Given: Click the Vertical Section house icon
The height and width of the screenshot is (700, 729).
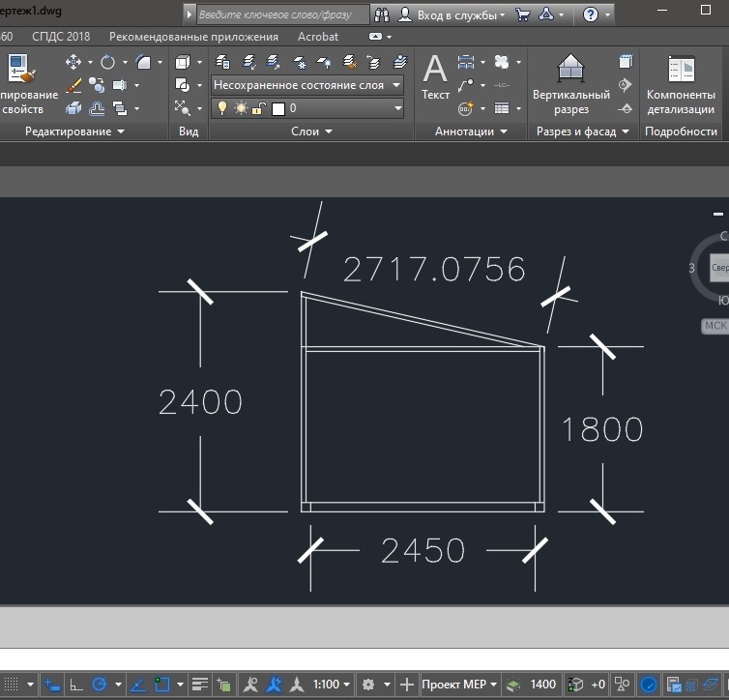Looking at the screenshot, I should [570, 68].
